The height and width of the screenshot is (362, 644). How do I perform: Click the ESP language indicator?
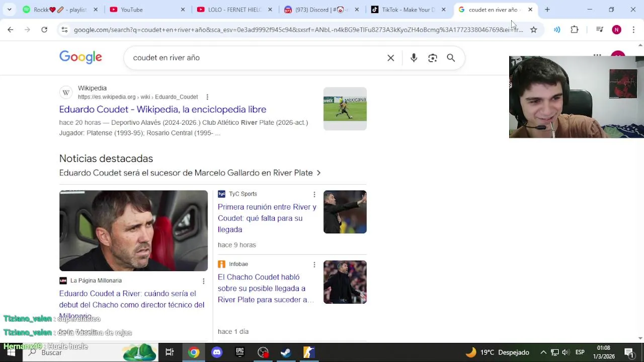coord(580,352)
